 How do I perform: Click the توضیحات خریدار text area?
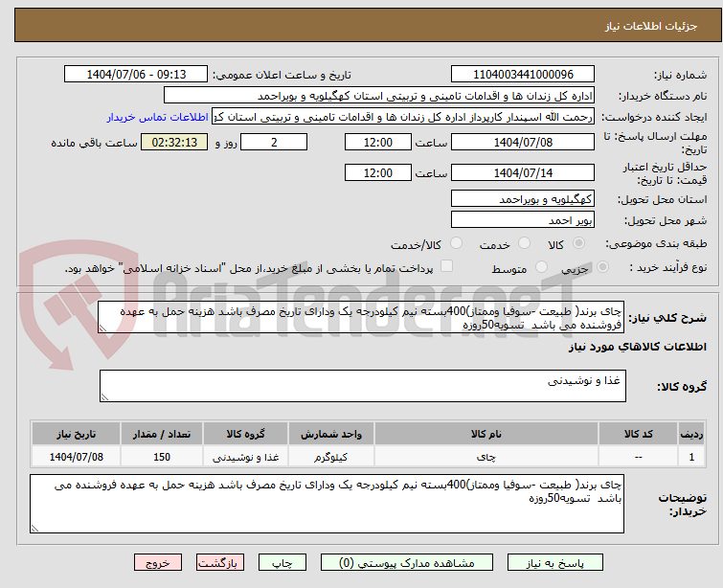pos(327,504)
